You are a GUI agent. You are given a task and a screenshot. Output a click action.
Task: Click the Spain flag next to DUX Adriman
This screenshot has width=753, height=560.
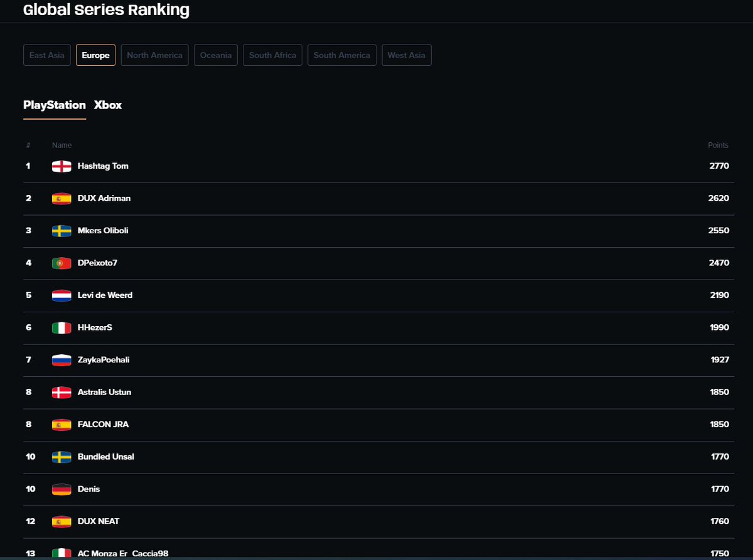click(x=61, y=198)
